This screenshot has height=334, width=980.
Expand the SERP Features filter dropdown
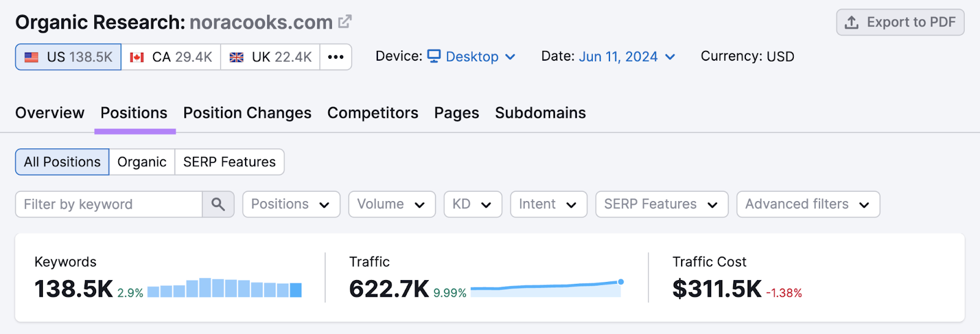[x=661, y=204]
